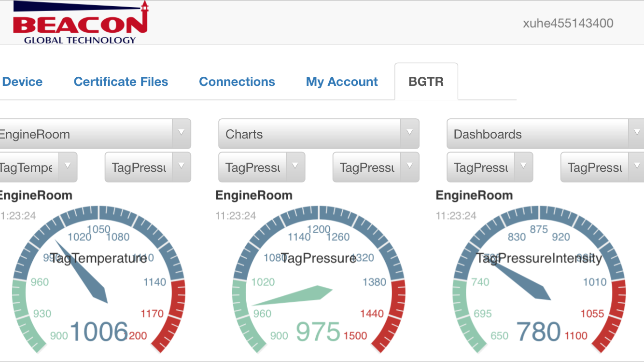Click the EngineRoom heading above the TagPressure gauge
644x362 pixels.
point(254,195)
